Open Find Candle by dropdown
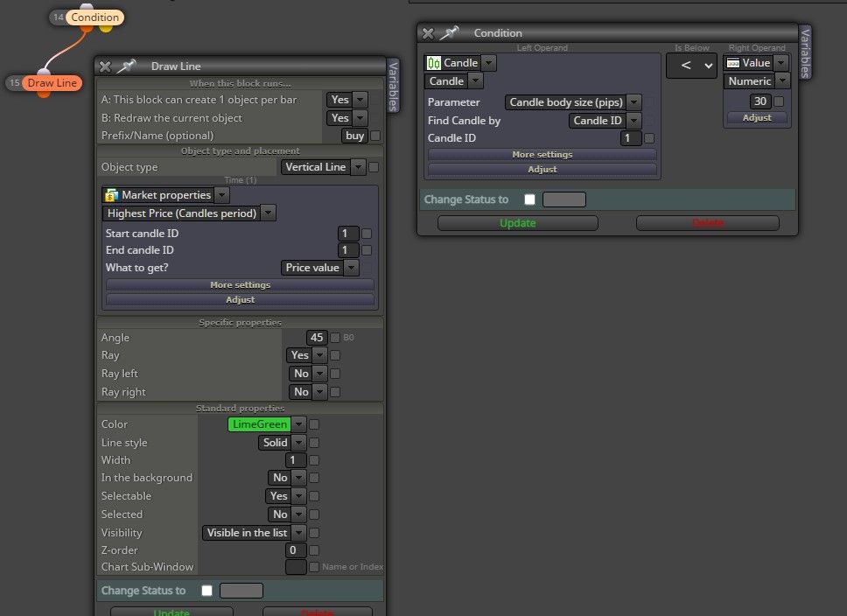 click(x=605, y=121)
